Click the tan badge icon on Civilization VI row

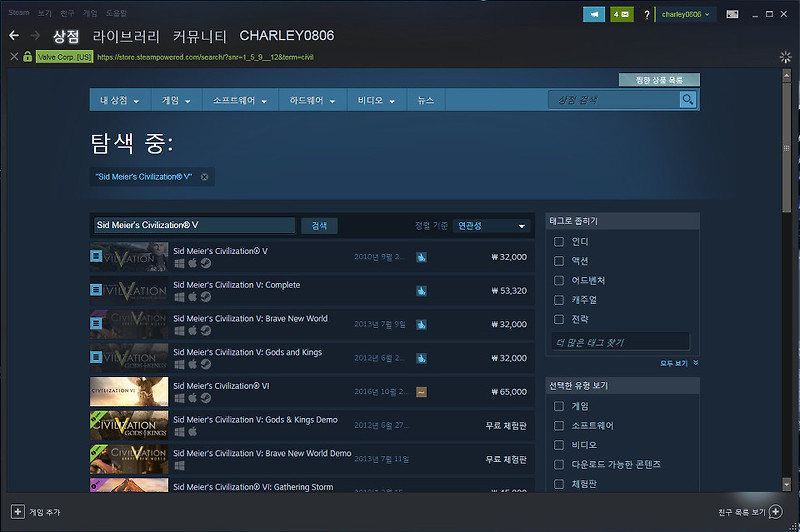click(x=421, y=392)
